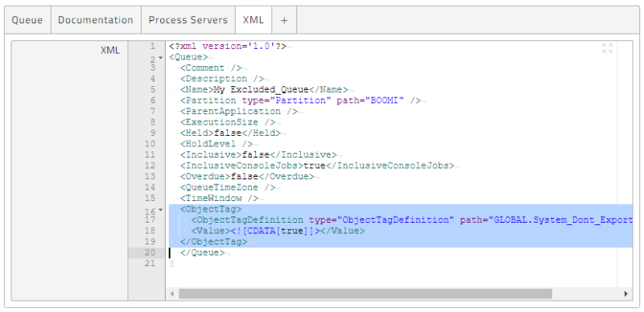Click the QueueTimeZone tag
The width and height of the screenshot is (644, 312).
click(228, 187)
